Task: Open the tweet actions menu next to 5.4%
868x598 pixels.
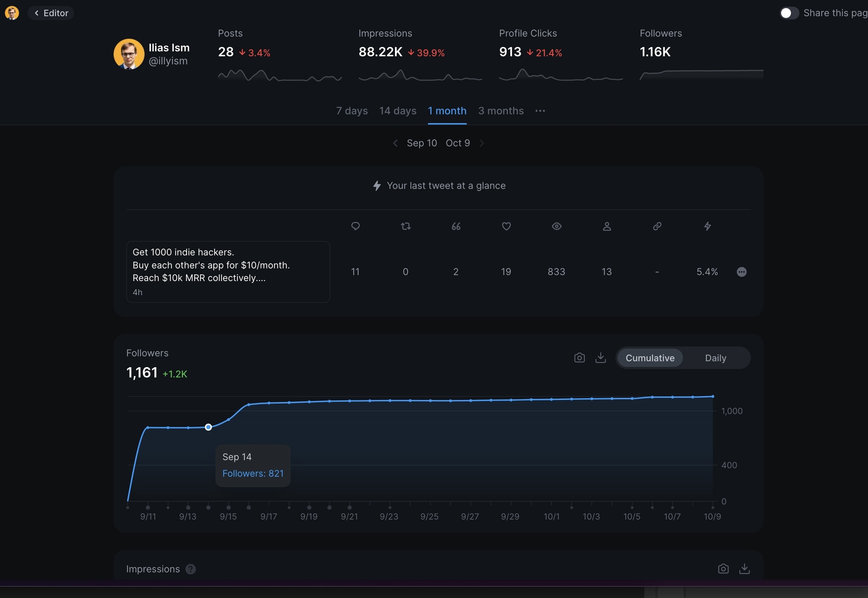Action: (742, 272)
